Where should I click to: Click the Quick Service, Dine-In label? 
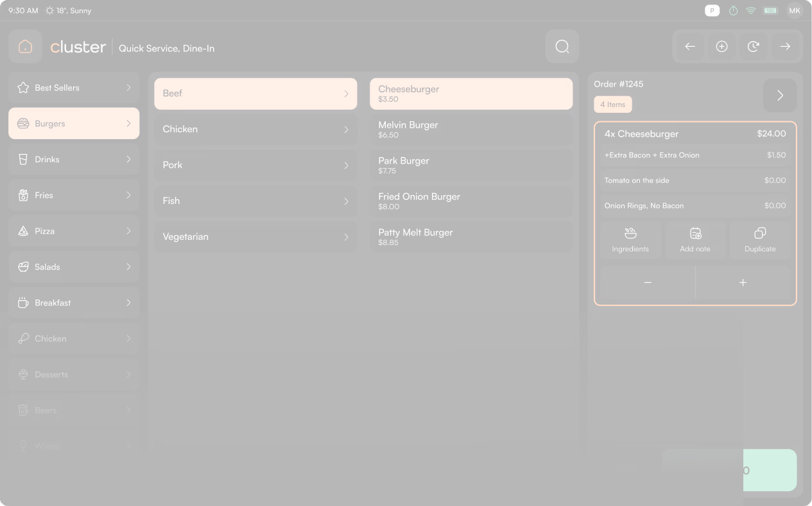coord(167,49)
